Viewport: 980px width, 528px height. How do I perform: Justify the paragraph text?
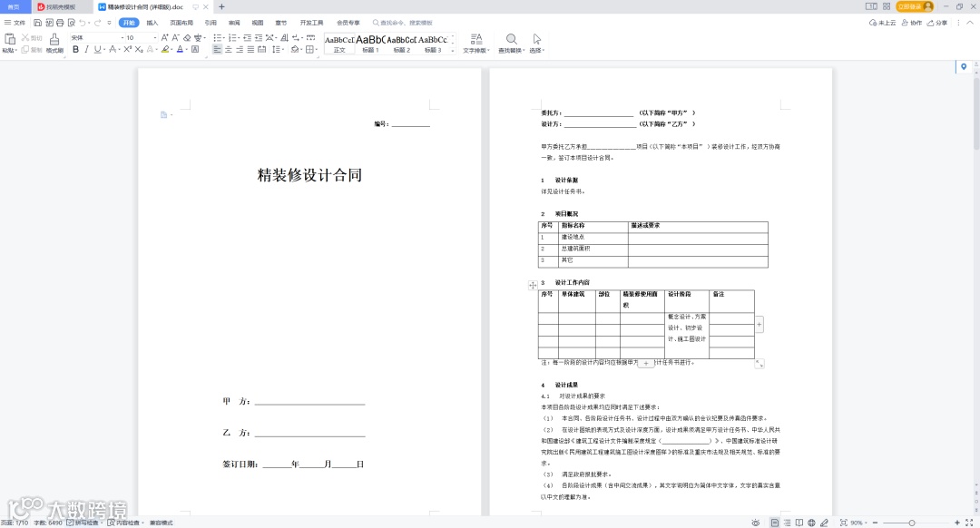[x=250, y=49]
